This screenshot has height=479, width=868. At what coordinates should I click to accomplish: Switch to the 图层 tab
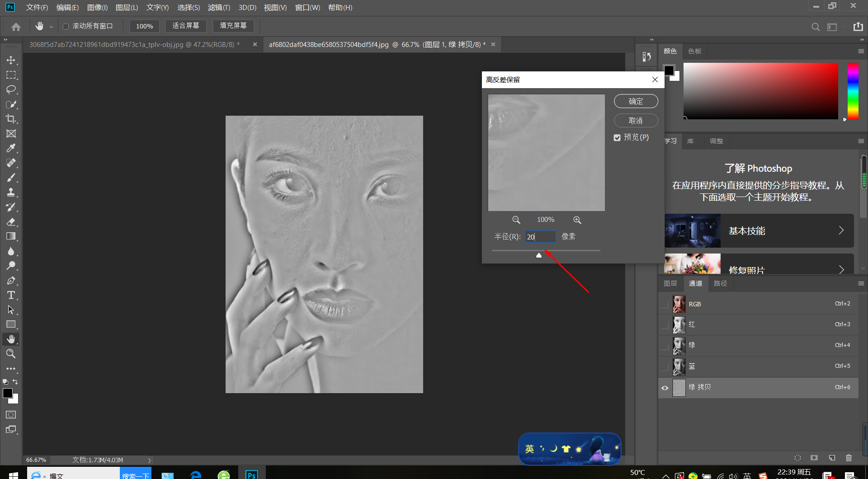[x=670, y=283]
